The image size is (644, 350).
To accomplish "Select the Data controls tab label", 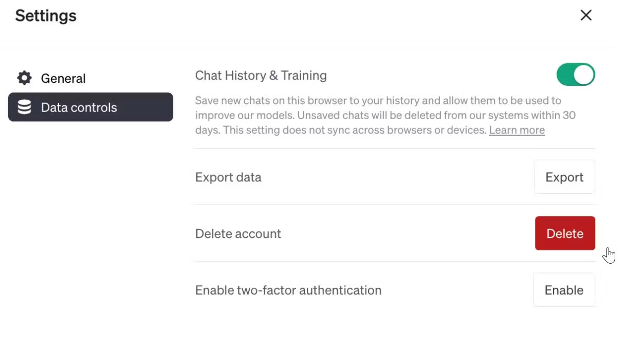I will tap(79, 107).
